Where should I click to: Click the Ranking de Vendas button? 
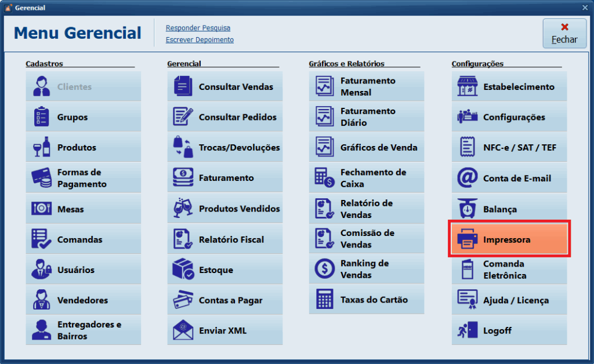[x=366, y=268]
